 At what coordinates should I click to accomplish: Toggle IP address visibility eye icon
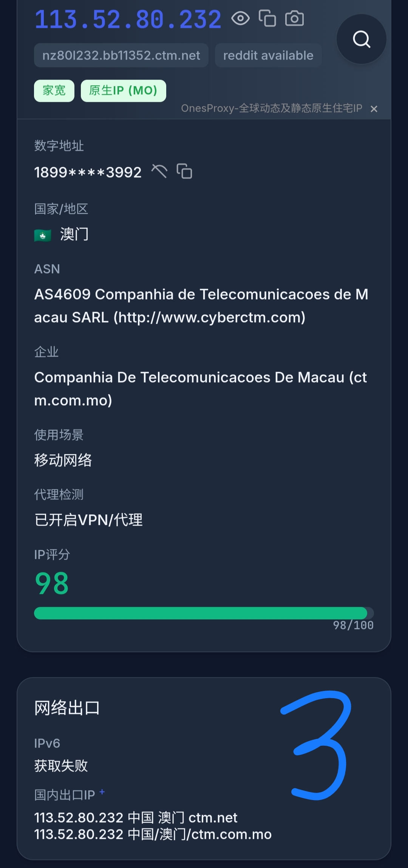pos(240,18)
